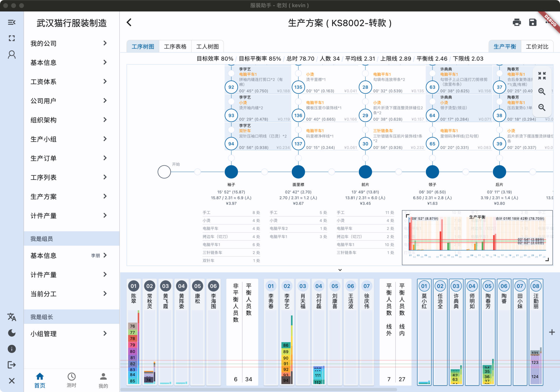The height and width of the screenshot is (392, 560).
Task: Switch to 工序表格 tab
Action: point(175,47)
